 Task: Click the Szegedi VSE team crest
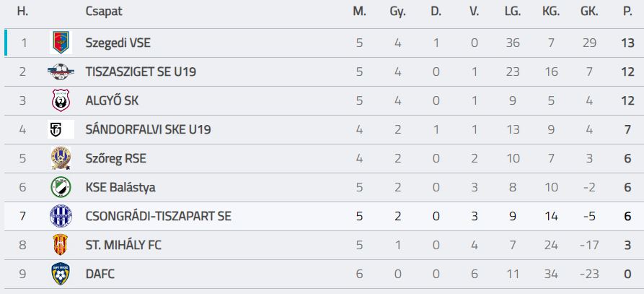click(x=61, y=43)
